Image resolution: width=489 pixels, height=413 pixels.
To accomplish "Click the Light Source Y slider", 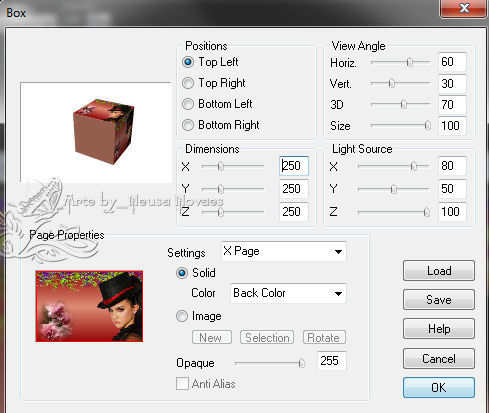I will 393,189.
